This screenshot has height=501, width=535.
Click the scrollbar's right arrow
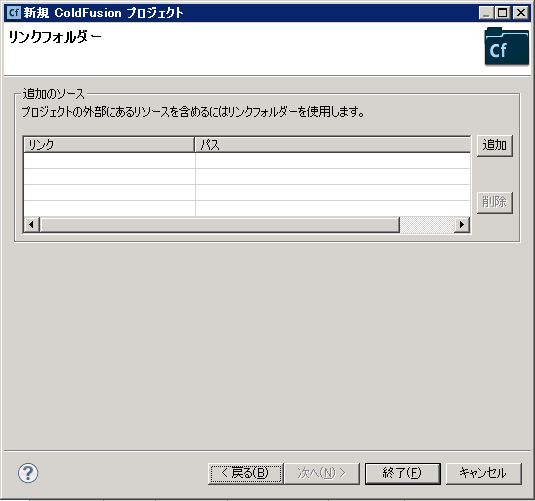(462, 225)
